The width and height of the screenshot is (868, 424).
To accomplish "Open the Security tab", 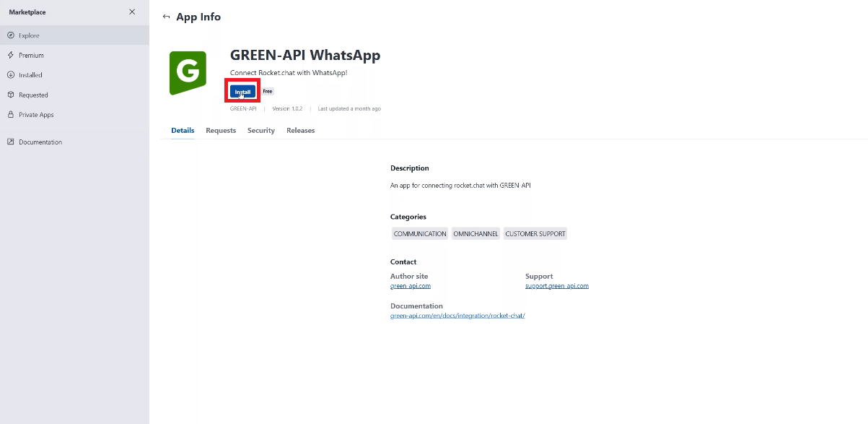I will tap(260, 130).
